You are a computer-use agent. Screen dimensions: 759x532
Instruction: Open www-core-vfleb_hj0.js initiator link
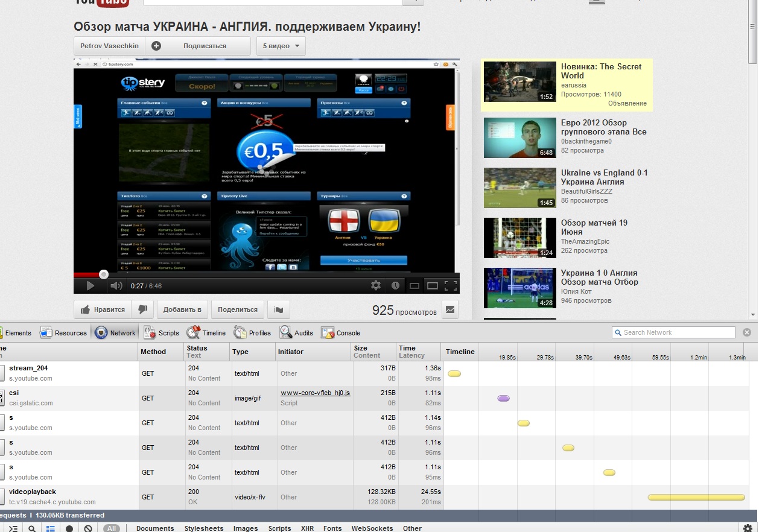tap(315, 393)
